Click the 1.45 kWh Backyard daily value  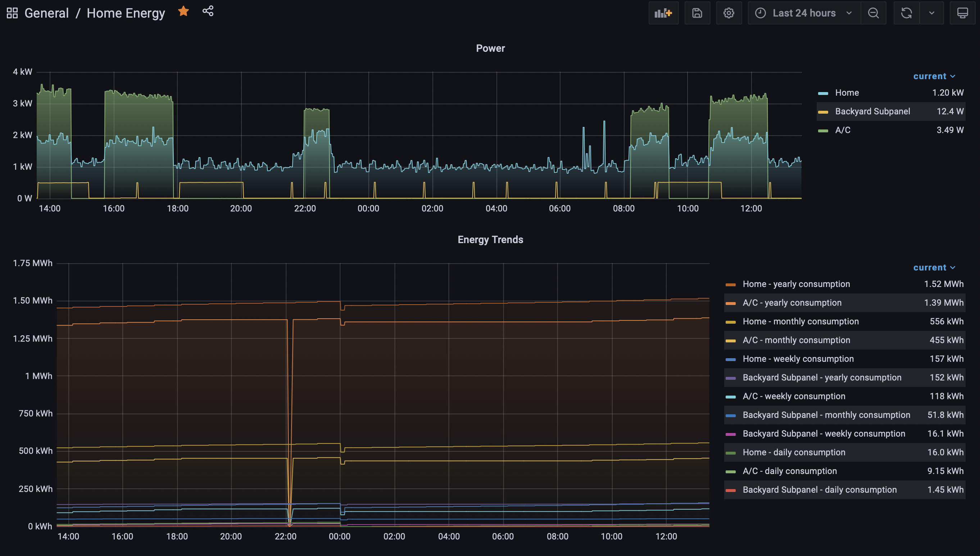(945, 490)
